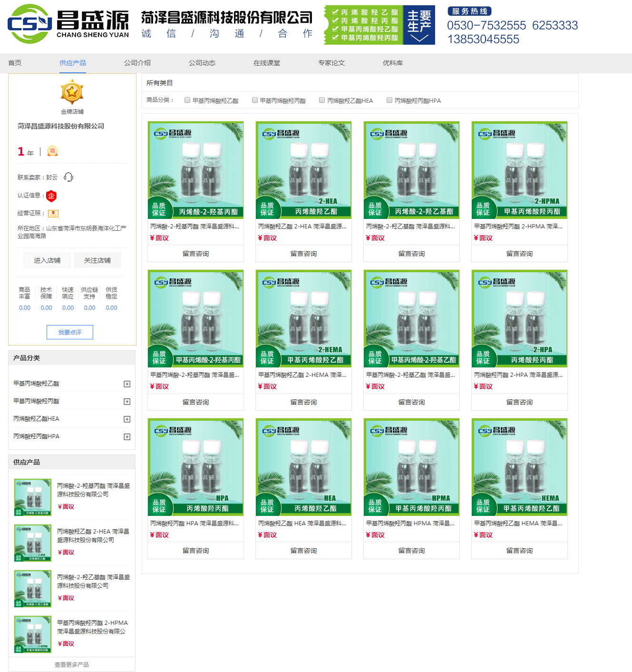Image resolution: width=632 pixels, height=672 pixels.
Task: Click the 进入店铺 button
Action: click(x=47, y=260)
